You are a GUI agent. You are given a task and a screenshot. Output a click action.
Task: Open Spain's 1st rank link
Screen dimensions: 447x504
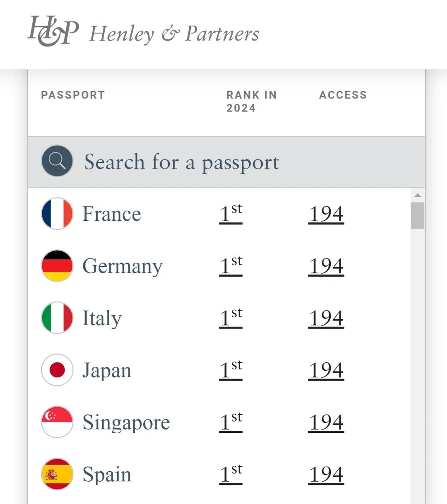click(231, 474)
